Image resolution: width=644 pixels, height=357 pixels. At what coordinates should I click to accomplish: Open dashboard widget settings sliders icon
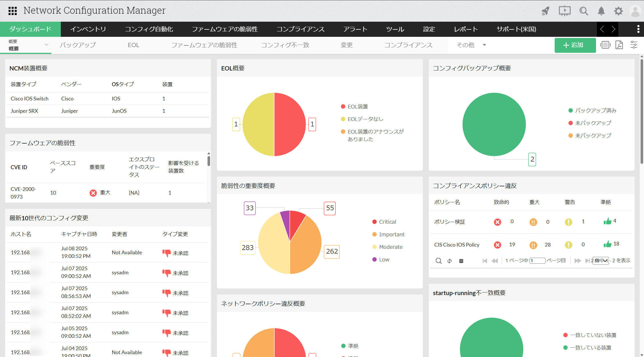click(634, 45)
